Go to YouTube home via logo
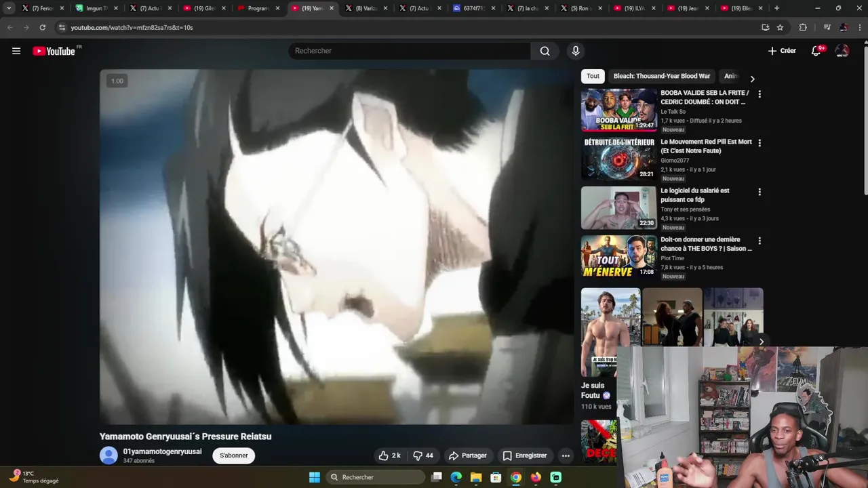Screen dimensions: 868x488 [x=54, y=51]
